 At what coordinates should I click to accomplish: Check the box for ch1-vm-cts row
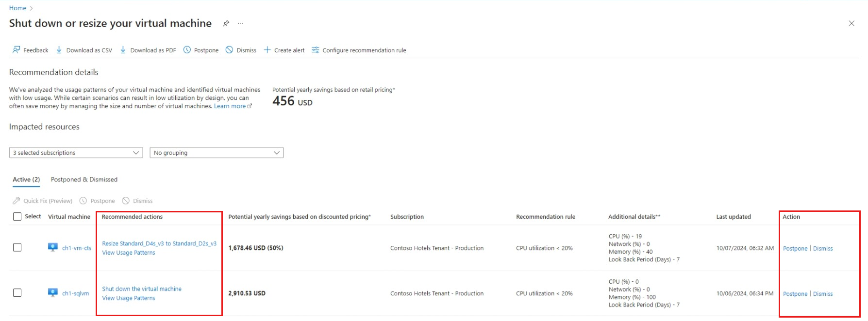pyautogui.click(x=17, y=248)
